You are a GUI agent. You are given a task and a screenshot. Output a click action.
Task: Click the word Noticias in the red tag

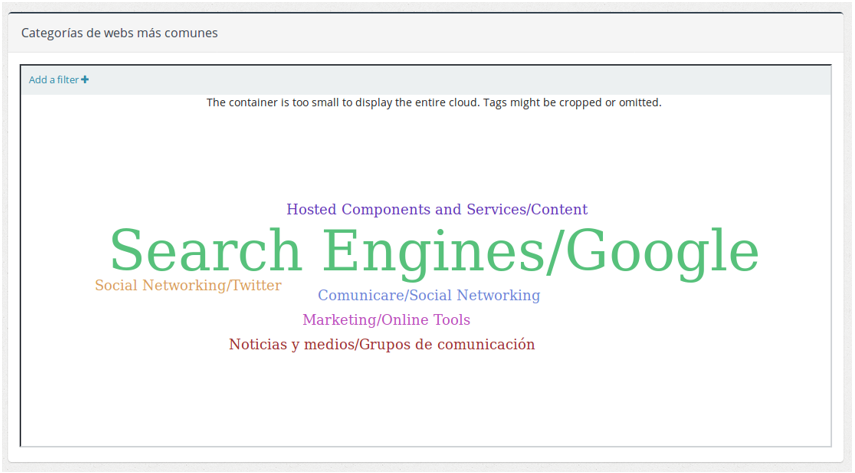pyautogui.click(x=257, y=345)
